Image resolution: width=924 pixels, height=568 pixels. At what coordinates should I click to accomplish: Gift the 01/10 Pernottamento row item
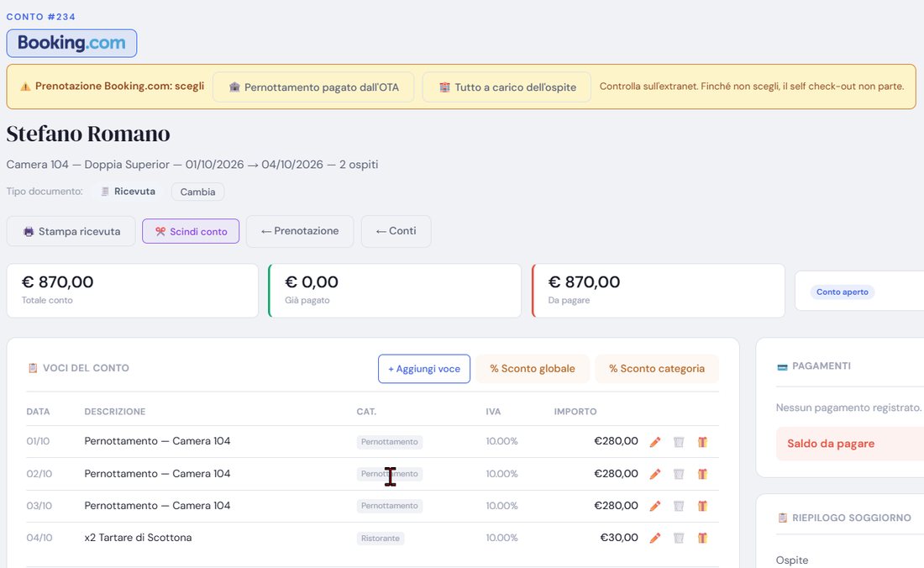[702, 442]
